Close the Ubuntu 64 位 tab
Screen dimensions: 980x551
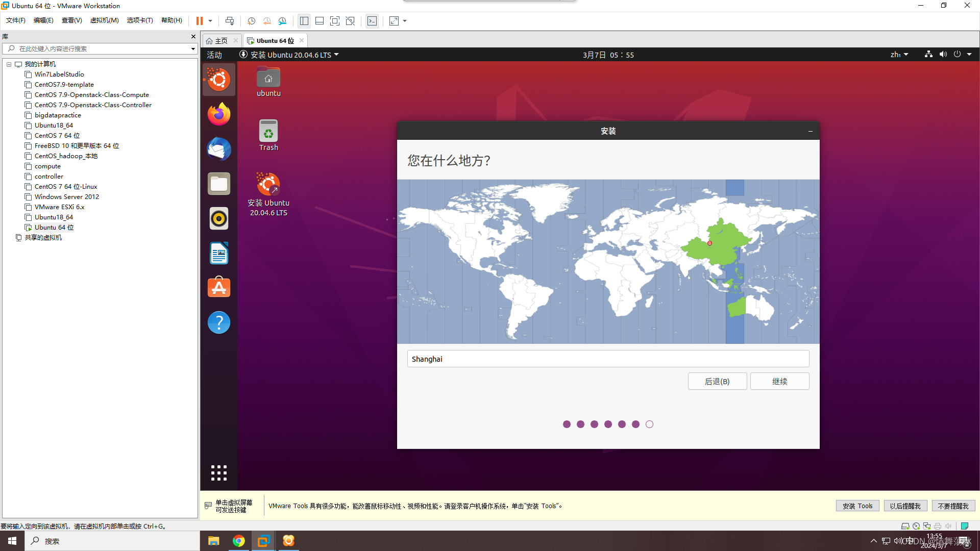pyautogui.click(x=302, y=40)
